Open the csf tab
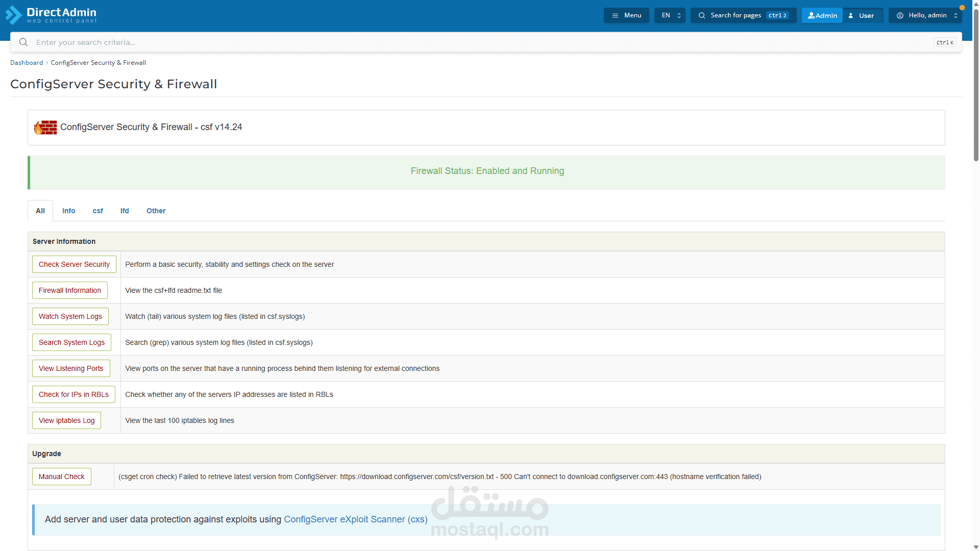Screen dimensions: 980x551 point(97,211)
